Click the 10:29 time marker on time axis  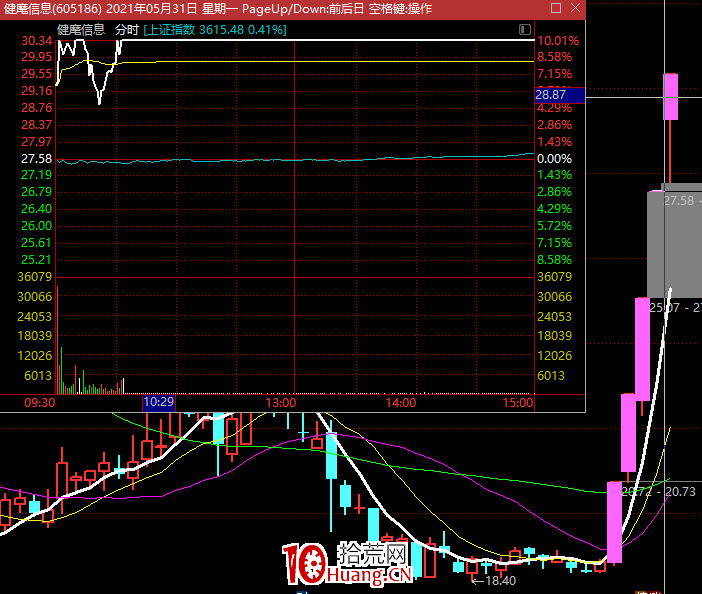pos(159,402)
